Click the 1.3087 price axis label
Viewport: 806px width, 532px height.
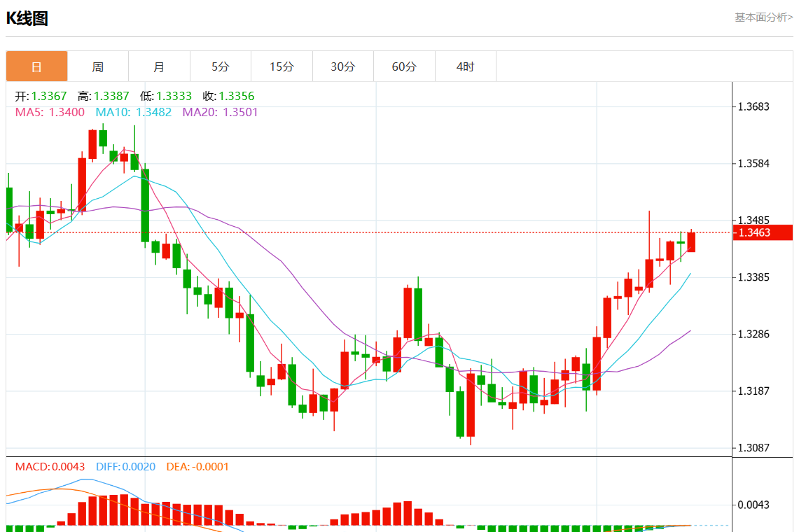click(753, 448)
